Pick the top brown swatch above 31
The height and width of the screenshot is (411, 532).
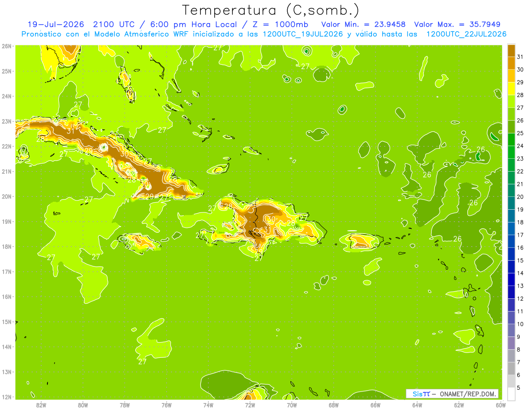[x=511, y=50]
